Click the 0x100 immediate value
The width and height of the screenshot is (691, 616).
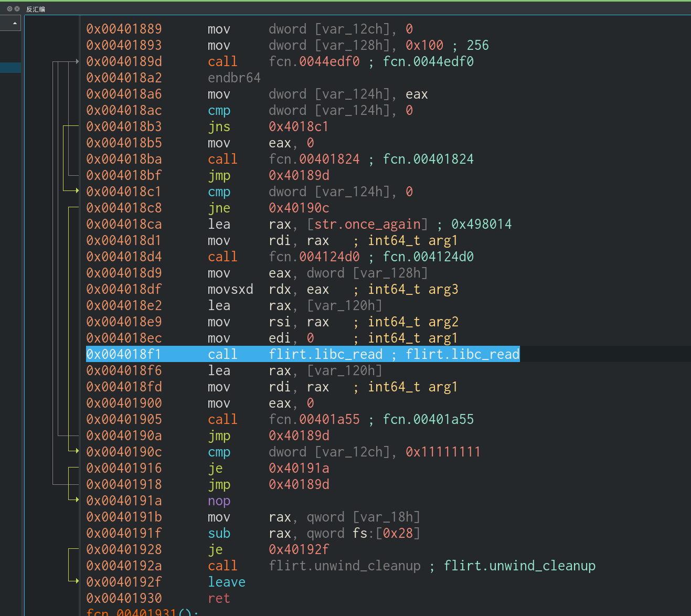click(x=424, y=45)
